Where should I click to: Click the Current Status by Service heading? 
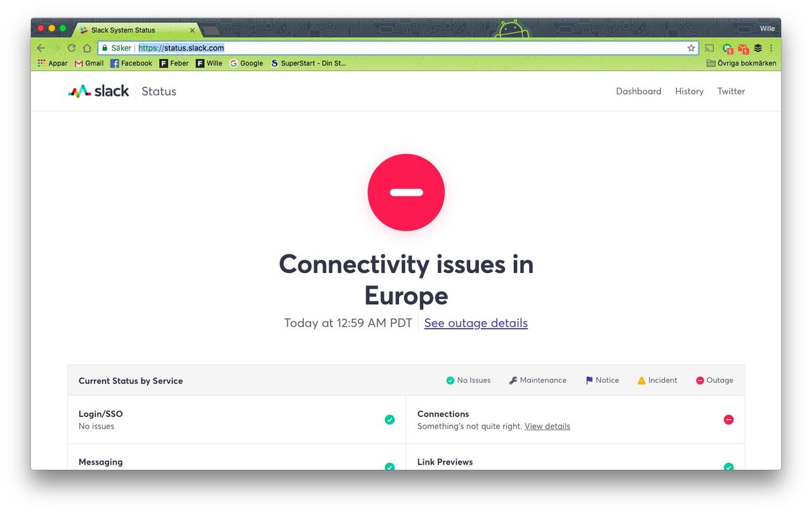click(x=131, y=381)
